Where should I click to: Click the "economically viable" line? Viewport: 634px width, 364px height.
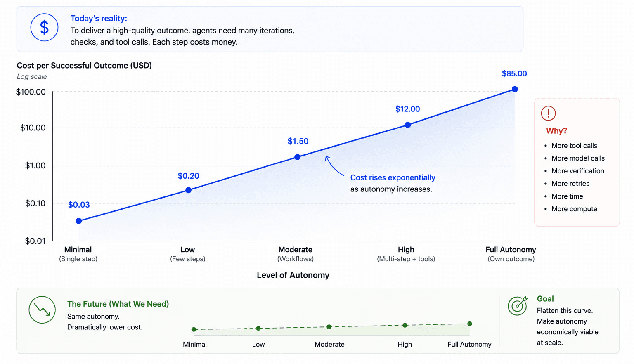[x=568, y=332]
